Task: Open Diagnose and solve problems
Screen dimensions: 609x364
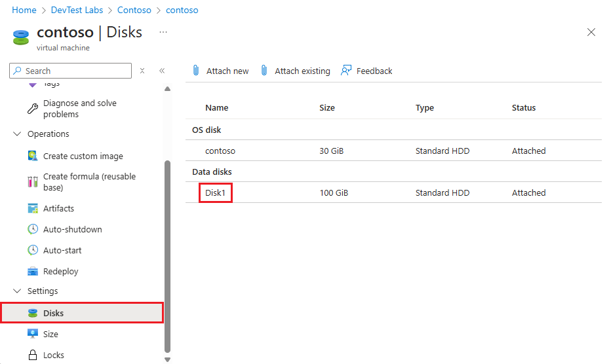Action: pyautogui.click(x=79, y=109)
